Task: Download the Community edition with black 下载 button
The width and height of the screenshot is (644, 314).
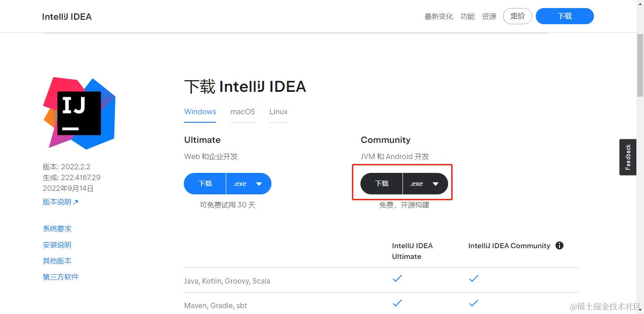Action: (381, 184)
